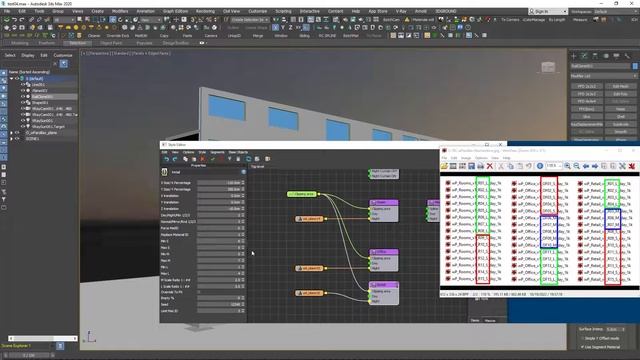Toggle Use Segment Material checkbox
This screenshot has width=640, height=360.
[x=582, y=347]
